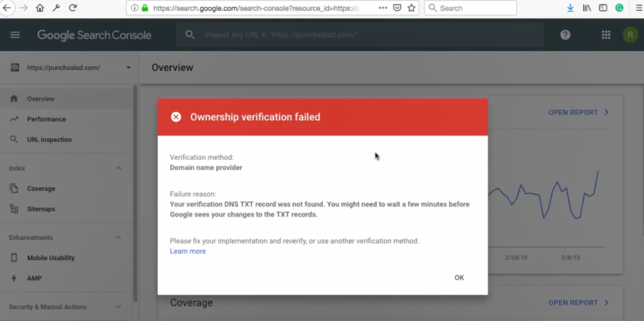Open the punchsalad.com property dropdown

[x=128, y=68]
